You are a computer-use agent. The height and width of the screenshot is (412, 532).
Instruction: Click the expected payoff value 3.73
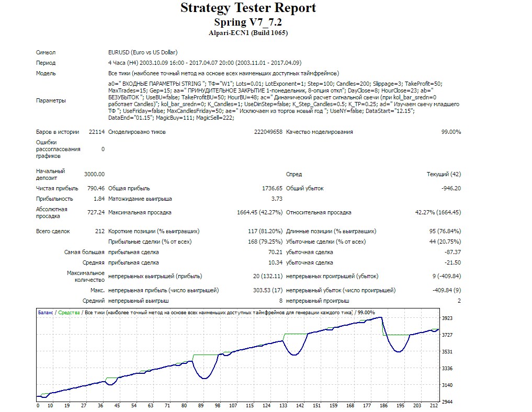point(277,199)
